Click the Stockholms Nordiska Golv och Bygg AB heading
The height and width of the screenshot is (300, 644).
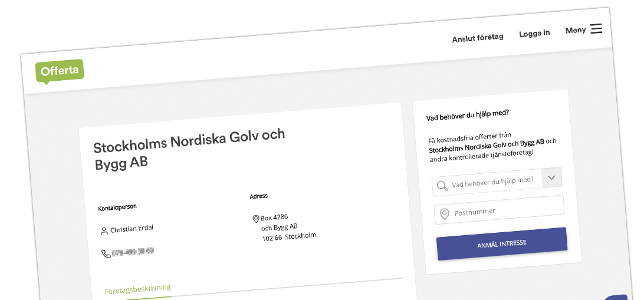click(189, 150)
